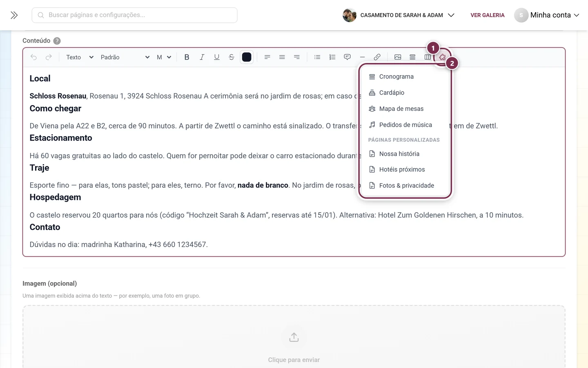Click the Estacionamento heading in the editor
Image resolution: width=588 pixels, height=368 pixels.
click(x=61, y=138)
